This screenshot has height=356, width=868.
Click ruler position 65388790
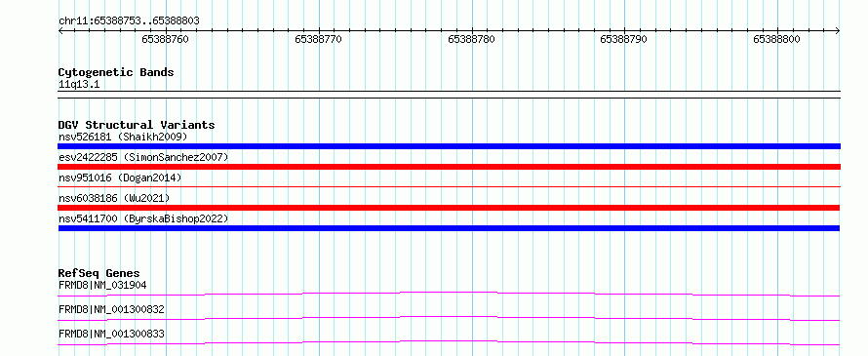(x=624, y=39)
